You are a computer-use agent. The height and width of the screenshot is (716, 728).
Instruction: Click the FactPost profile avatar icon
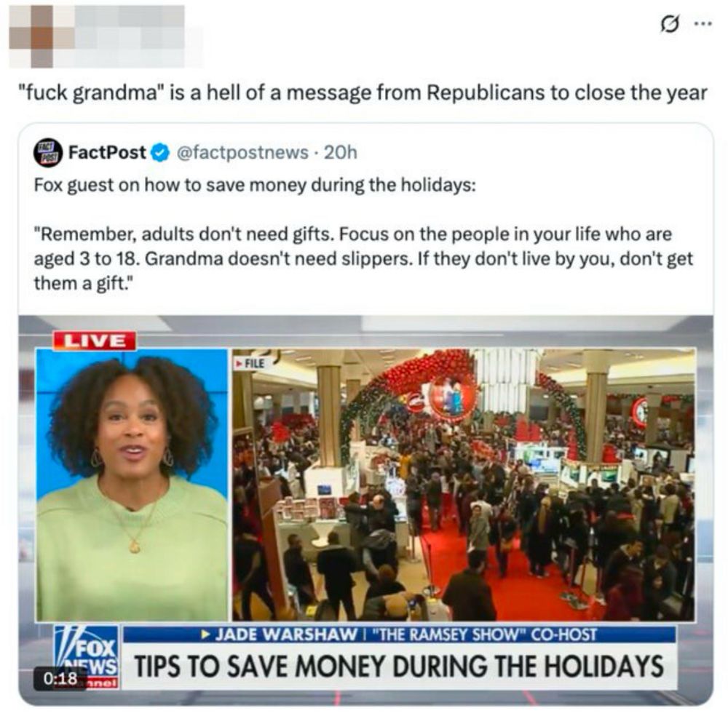(47, 152)
